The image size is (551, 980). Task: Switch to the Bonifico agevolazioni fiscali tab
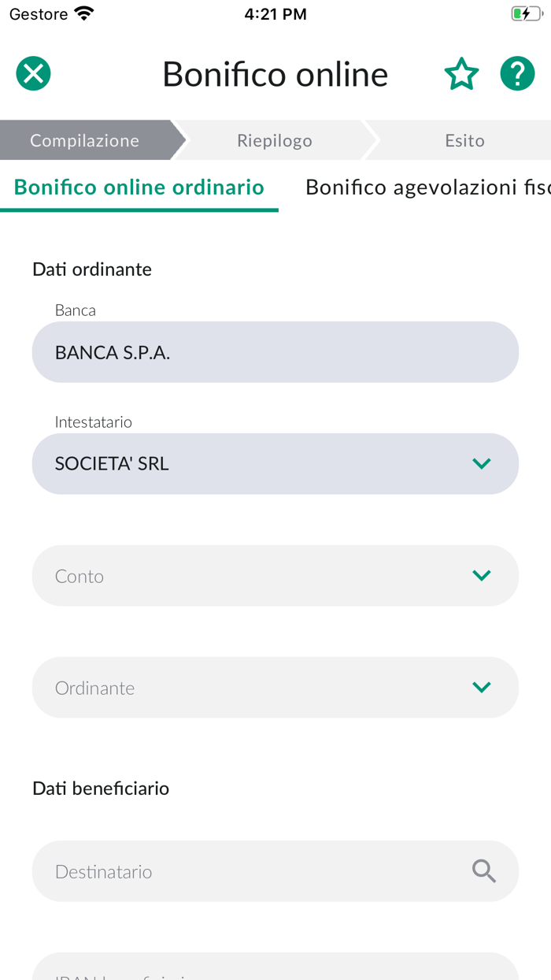click(429, 187)
